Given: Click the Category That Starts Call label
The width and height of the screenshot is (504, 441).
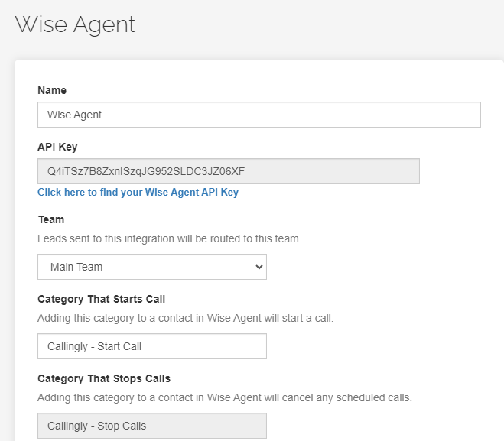Looking at the screenshot, I should click(x=101, y=299).
